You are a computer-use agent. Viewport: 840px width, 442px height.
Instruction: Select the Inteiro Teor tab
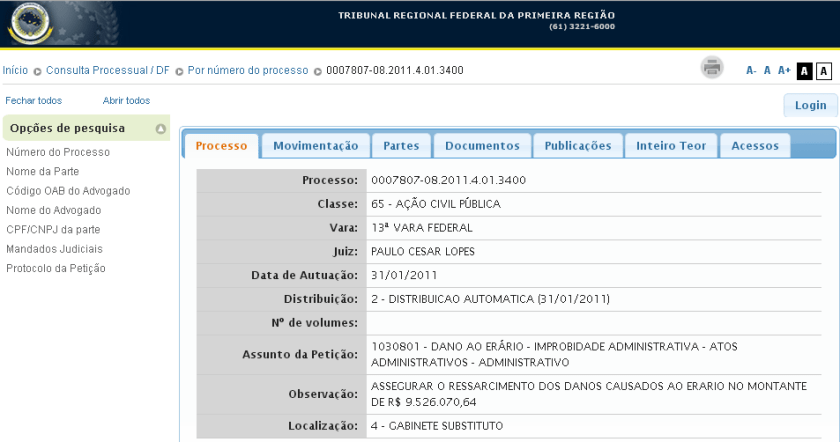(x=670, y=146)
